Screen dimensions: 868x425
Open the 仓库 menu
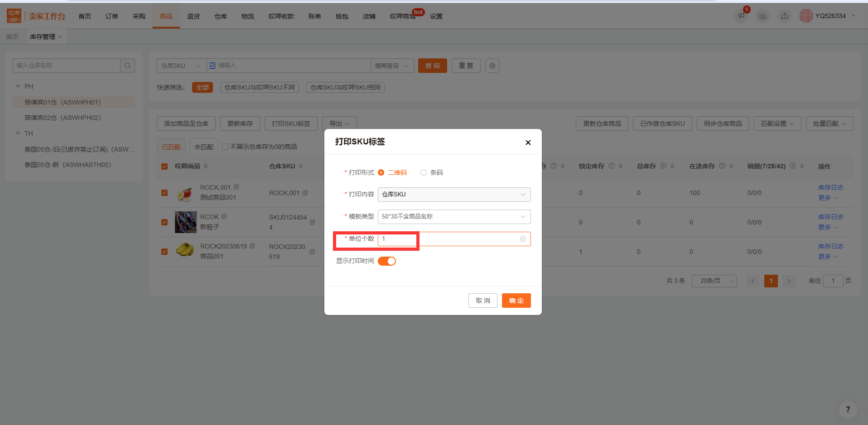[x=221, y=16]
